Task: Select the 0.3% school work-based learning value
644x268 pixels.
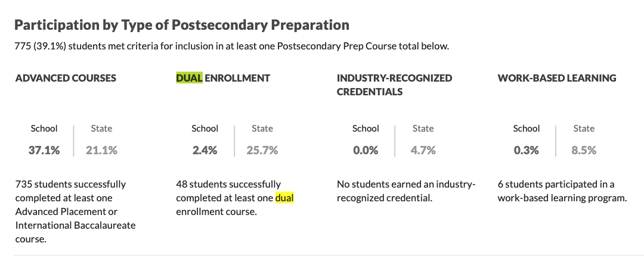Action: [x=526, y=150]
